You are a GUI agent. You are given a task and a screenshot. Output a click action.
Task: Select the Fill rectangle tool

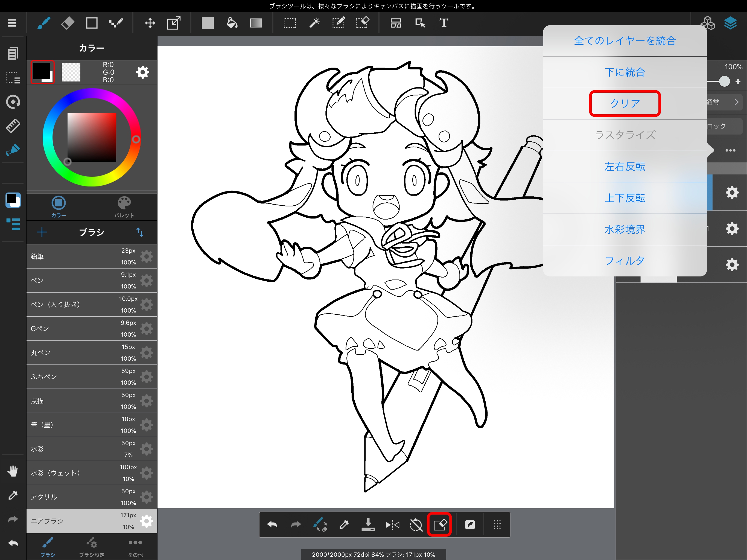(208, 23)
